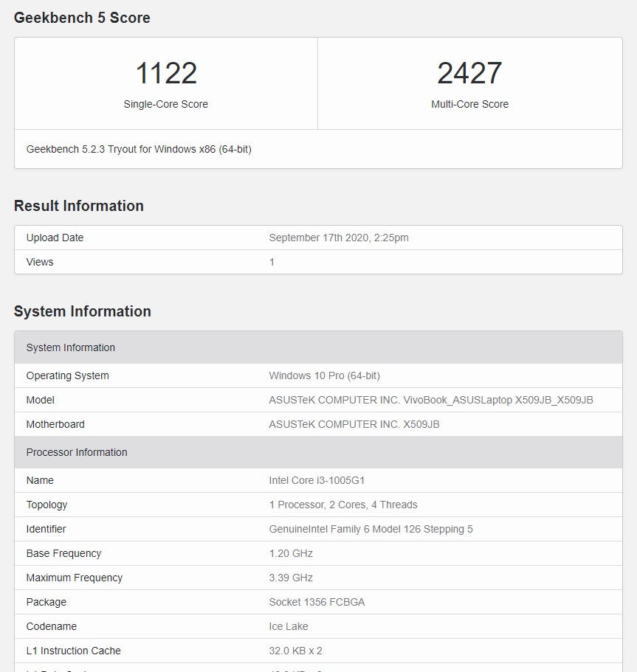Click the VivoBook_ASUSLaptop X509JB model value
Screen dimensions: 637x672
431,400
